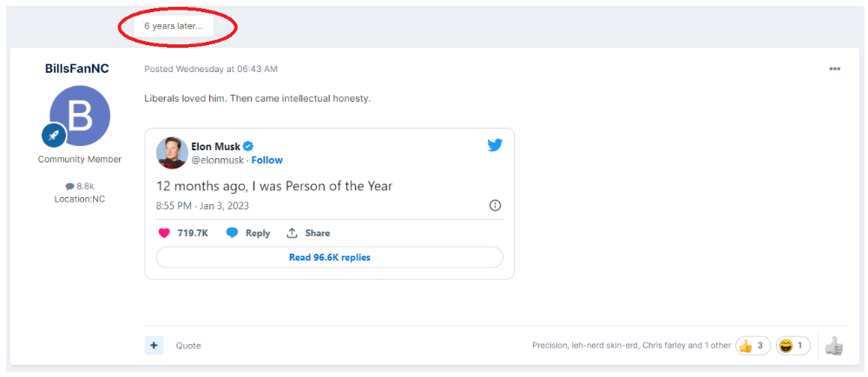Like the tweet via heart icon
Screen dimensions: 868x377
164,233
